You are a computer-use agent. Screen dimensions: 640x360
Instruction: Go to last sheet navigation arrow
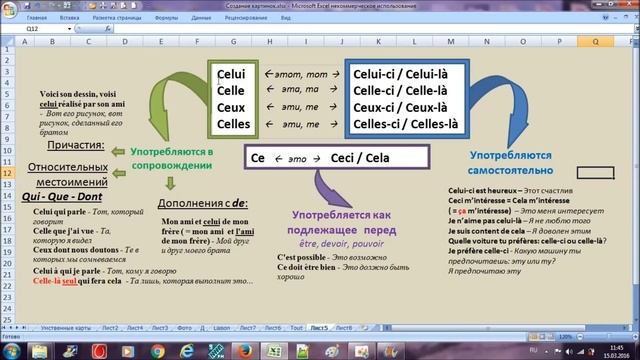coord(24,328)
